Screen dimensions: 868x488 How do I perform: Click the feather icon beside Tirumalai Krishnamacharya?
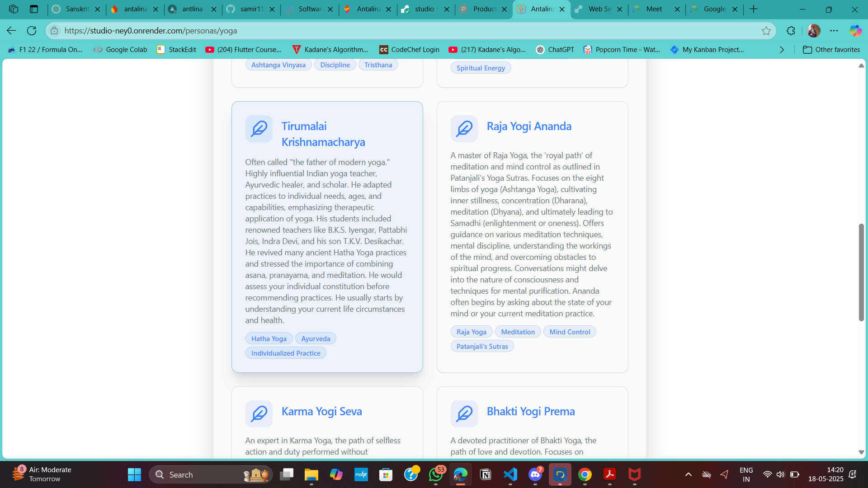(x=259, y=129)
